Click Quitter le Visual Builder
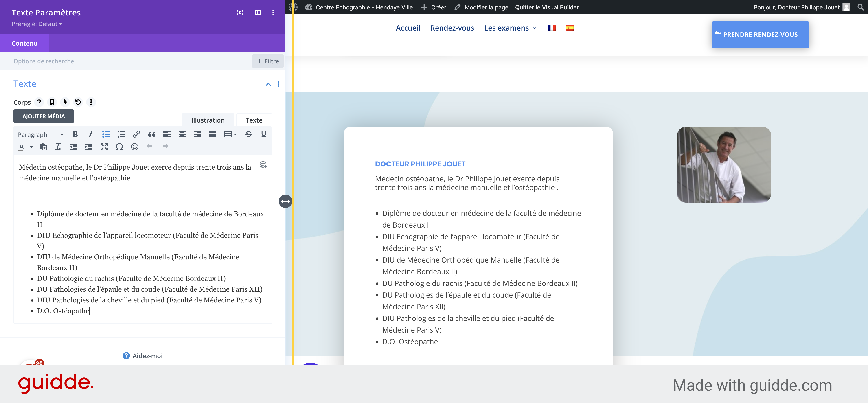868x403 pixels. pos(547,7)
